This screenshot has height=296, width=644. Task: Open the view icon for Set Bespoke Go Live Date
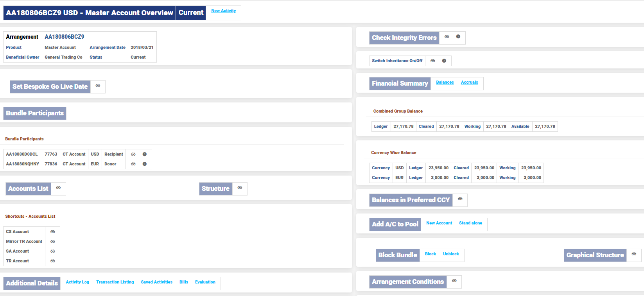pyautogui.click(x=98, y=86)
